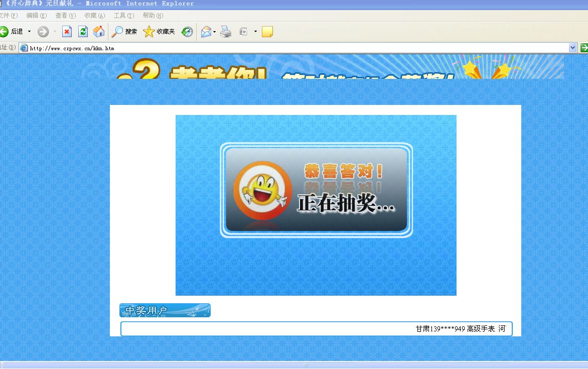The height and width of the screenshot is (369, 588).
Task: Open the 查看 menu
Action: [65, 15]
